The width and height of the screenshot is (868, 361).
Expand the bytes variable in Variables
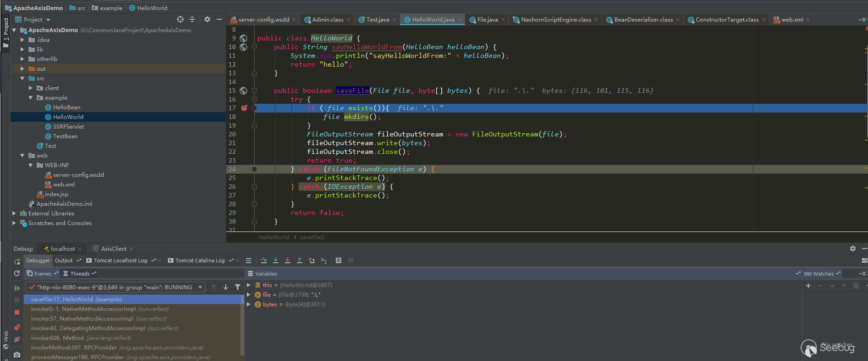[x=249, y=305]
